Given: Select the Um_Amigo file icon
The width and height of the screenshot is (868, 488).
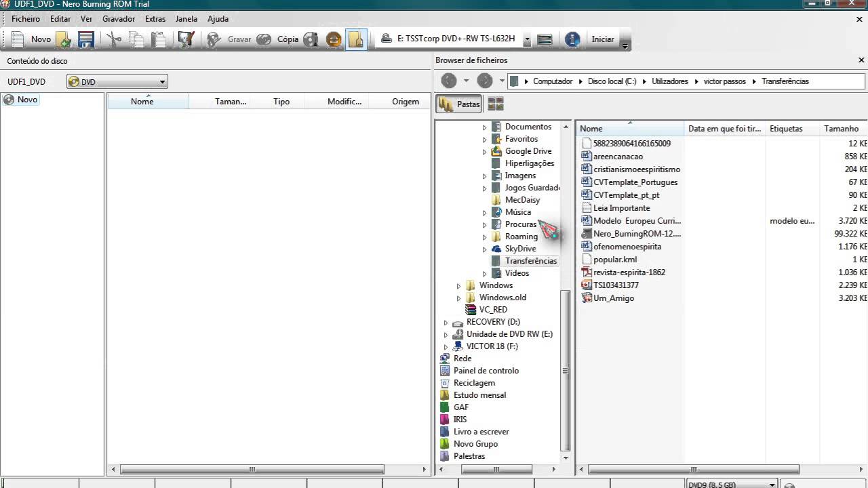Looking at the screenshot, I should pos(587,298).
